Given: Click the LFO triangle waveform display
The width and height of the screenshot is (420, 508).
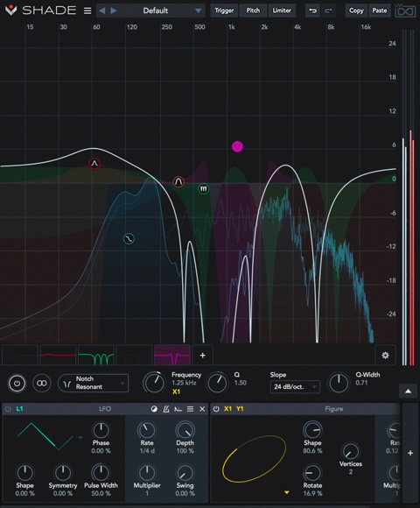Looking at the screenshot, I should point(45,436).
